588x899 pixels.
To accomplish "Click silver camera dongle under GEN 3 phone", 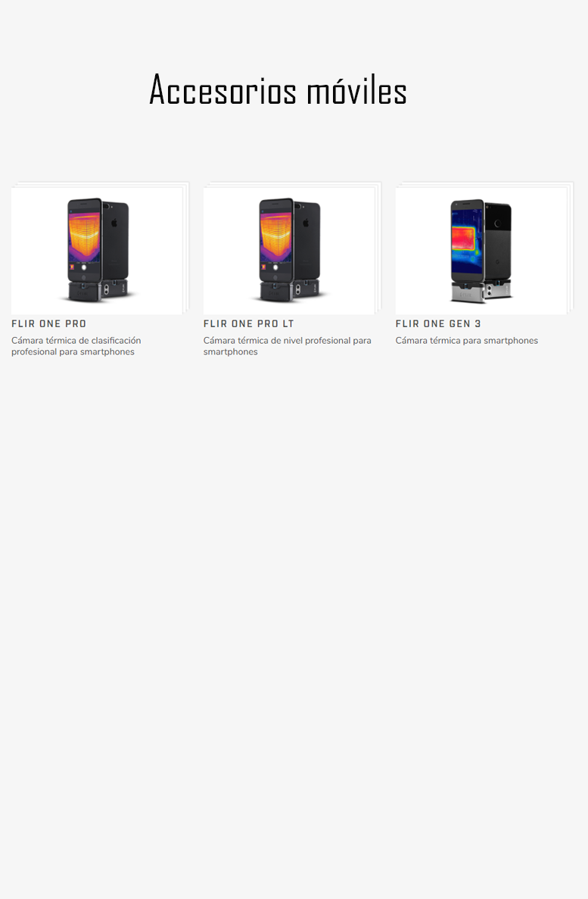I will (481, 292).
